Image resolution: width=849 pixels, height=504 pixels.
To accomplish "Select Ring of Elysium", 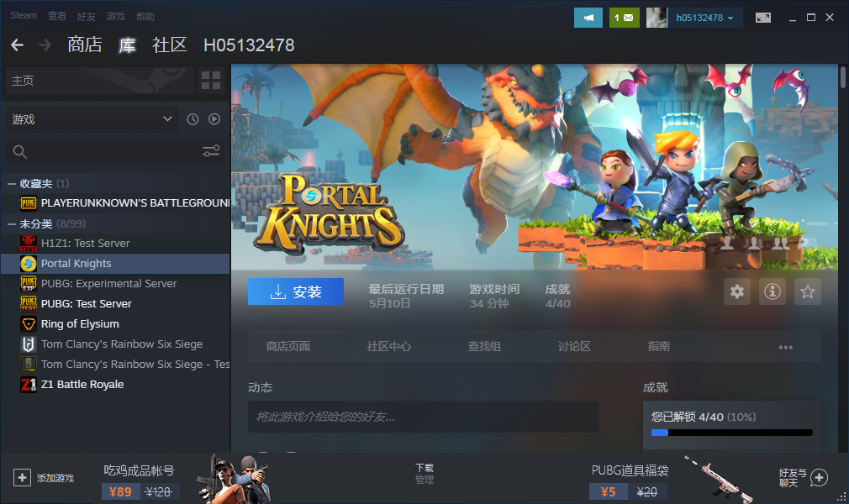I will pyautogui.click(x=115, y=323).
